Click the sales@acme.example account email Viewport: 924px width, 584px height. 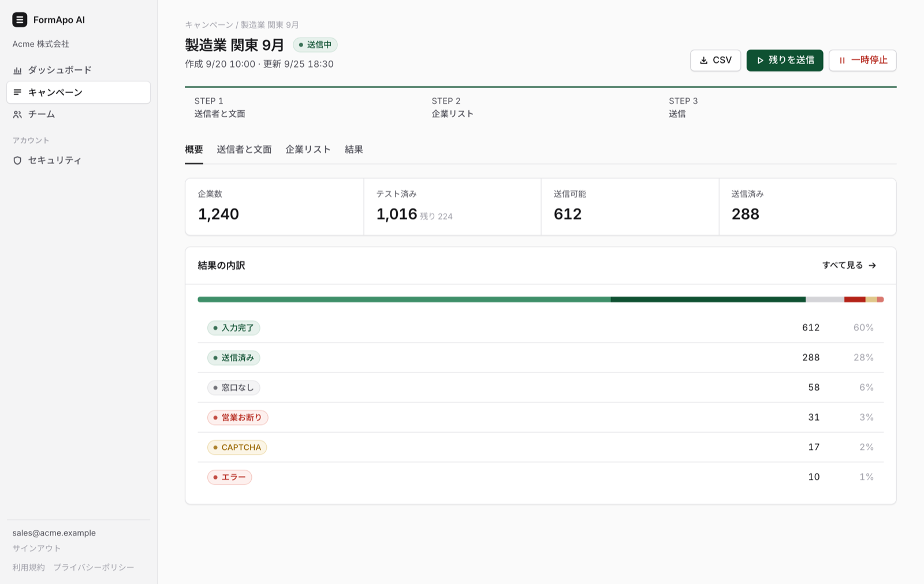pos(54,533)
